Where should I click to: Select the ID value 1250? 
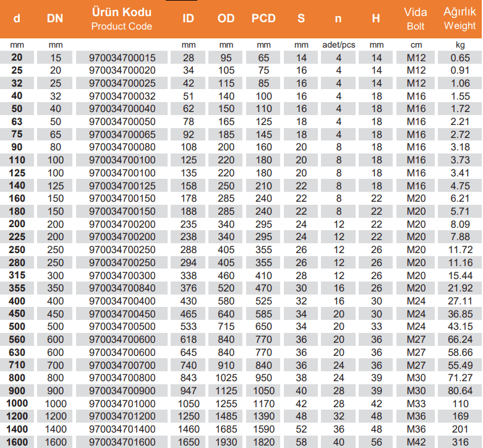point(189,416)
